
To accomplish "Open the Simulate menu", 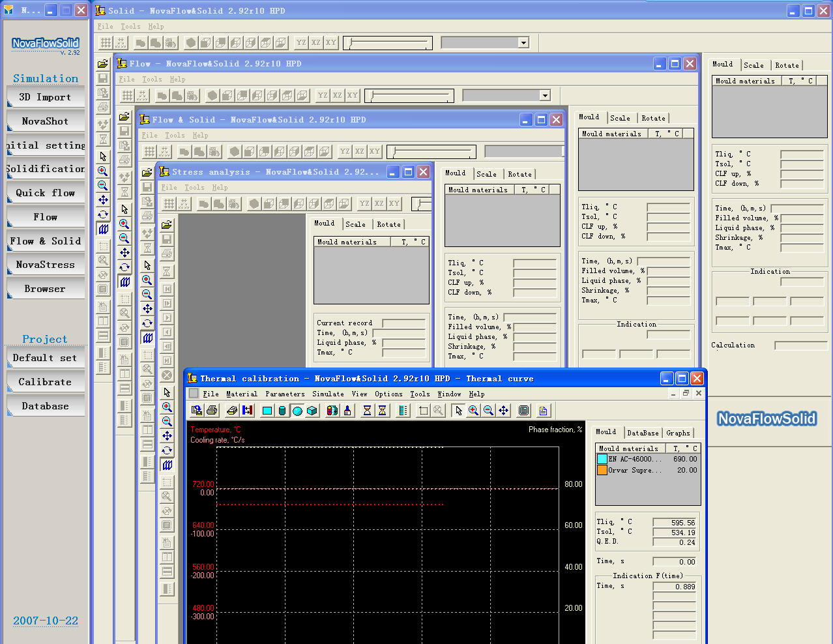I will [x=328, y=394].
